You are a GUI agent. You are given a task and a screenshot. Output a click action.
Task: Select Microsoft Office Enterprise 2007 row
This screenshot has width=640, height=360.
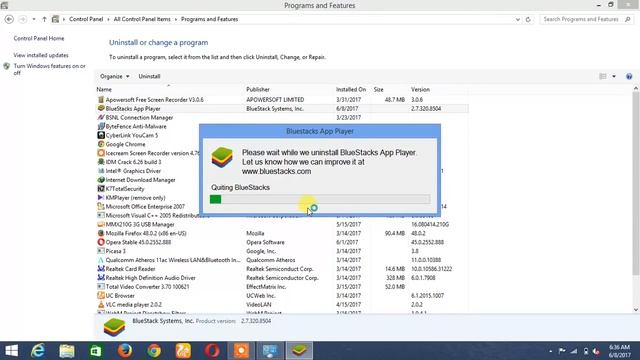pyautogui.click(x=282, y=207)
